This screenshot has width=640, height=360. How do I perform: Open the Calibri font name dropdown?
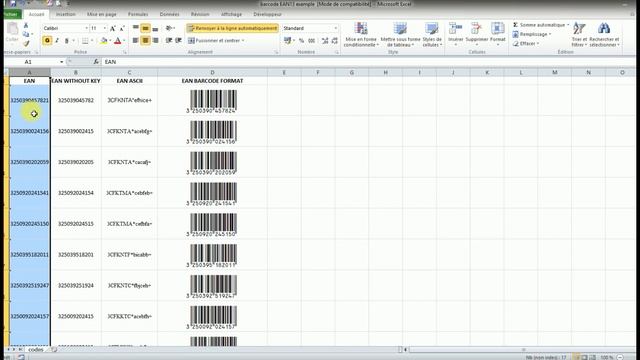(87, 28)
